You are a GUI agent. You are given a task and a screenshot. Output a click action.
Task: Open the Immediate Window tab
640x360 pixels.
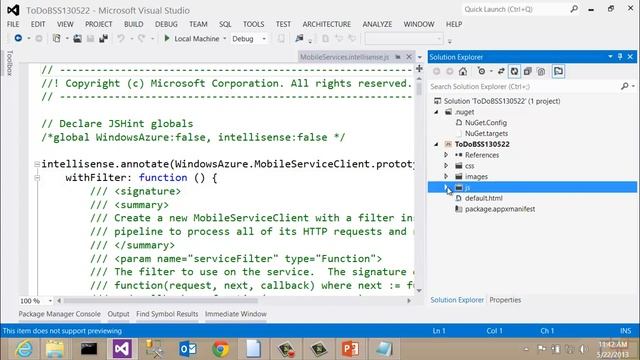pyautogui.click(x=236, y=314)
